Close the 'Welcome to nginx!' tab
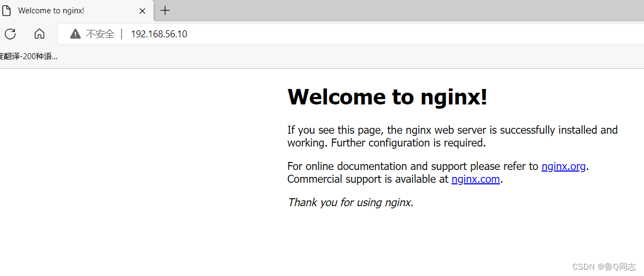The image size is (644, 276). tap(142, 11)
